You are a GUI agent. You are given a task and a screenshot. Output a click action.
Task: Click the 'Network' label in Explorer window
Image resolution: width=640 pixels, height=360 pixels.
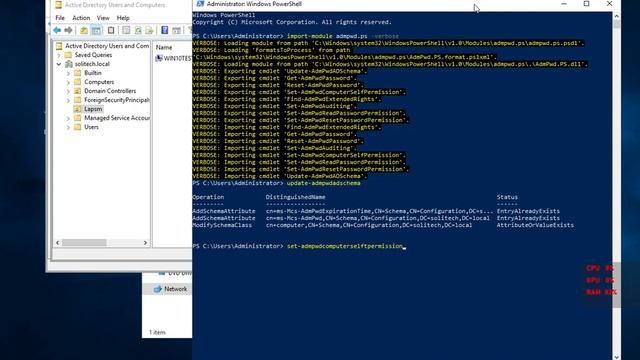pos(176,289)
